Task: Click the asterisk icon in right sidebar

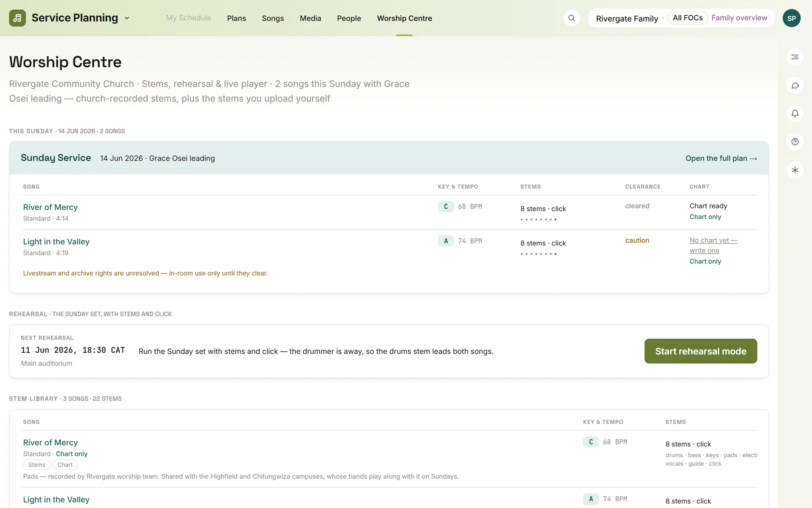Action: pyautogui.click(x=795, y=170)
